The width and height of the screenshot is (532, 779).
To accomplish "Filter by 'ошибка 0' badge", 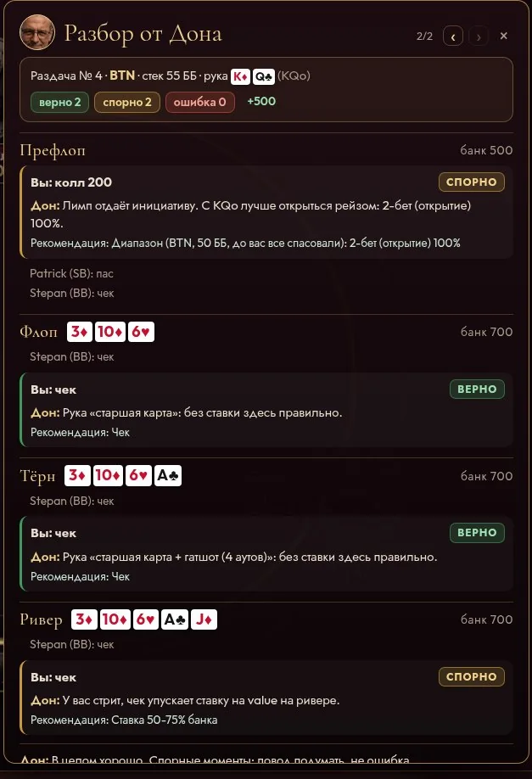I will [x=199, y=103].
